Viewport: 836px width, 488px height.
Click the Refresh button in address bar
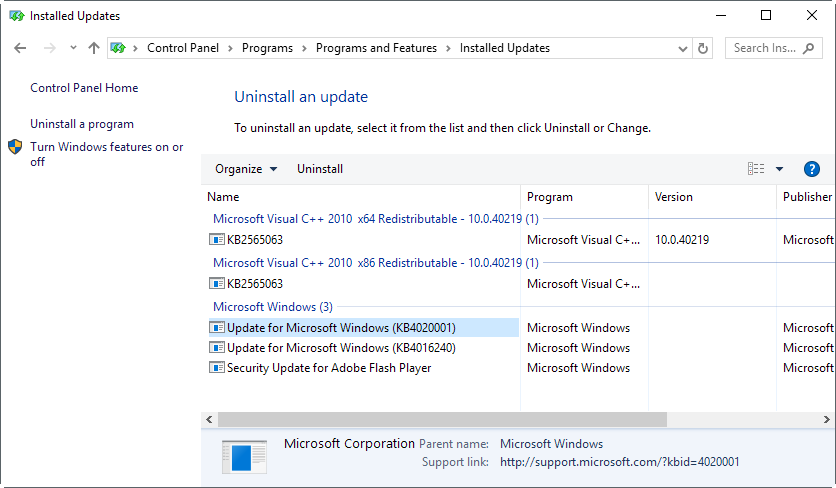703,49
